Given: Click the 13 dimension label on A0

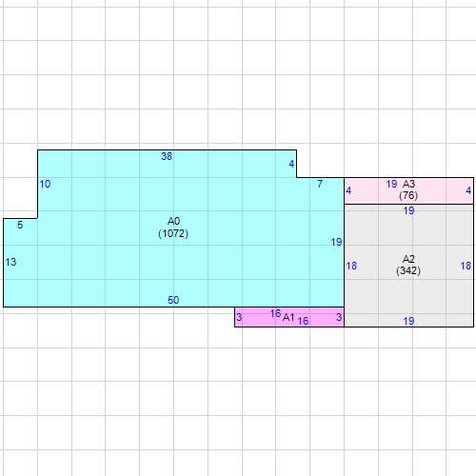Looking at the screenshot, I should click(x=10, y=262).
